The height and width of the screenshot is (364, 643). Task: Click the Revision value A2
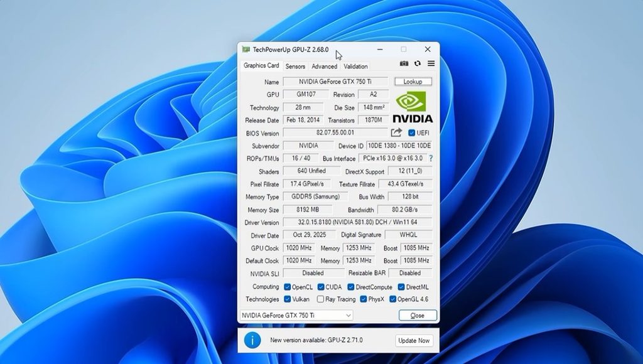click(x=373, y=94)
